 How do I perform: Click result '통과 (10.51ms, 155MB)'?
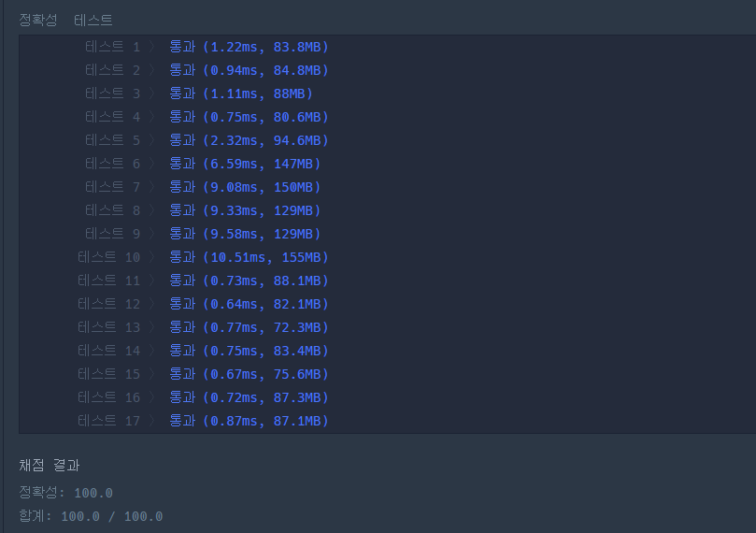pos(249,257)
